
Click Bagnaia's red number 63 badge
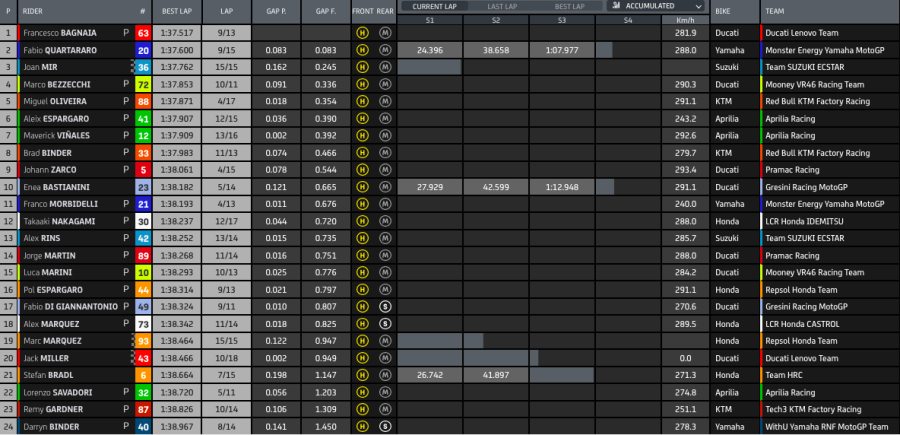pos(143,32)
